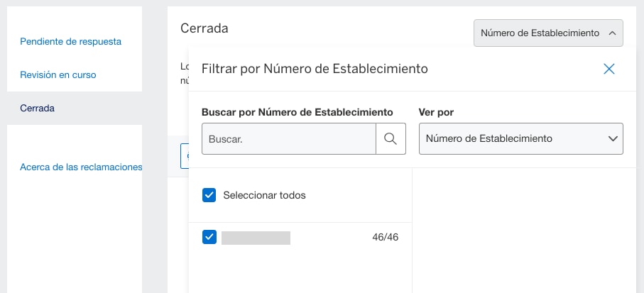Click the Cerrada page heading
644x293 pixels.
tap(204, 28)
